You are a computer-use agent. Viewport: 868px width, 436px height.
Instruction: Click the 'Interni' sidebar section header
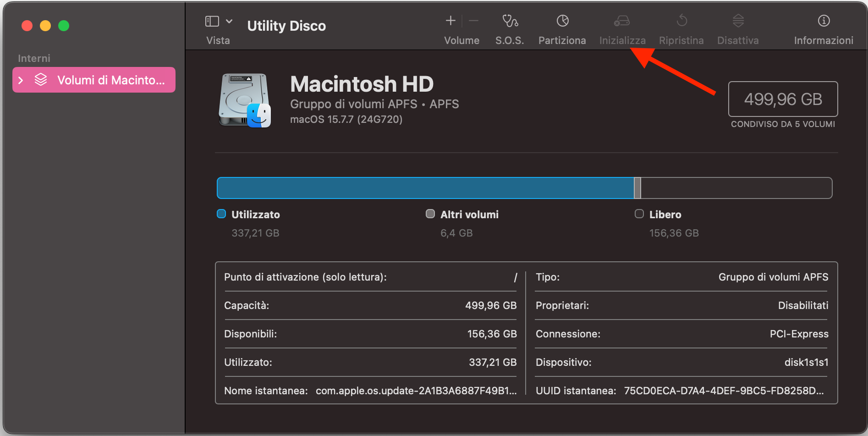point(34,58)
